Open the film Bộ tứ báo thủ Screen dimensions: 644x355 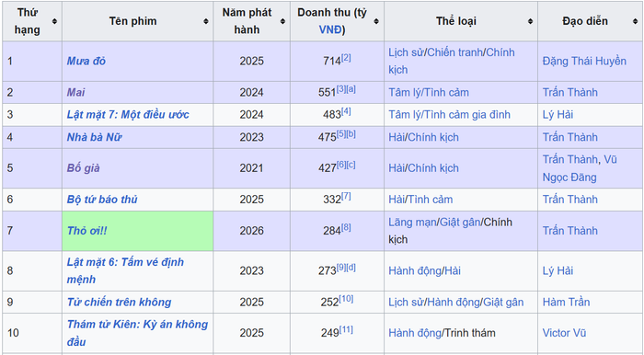pyautogui.click(x=102, y=200)
